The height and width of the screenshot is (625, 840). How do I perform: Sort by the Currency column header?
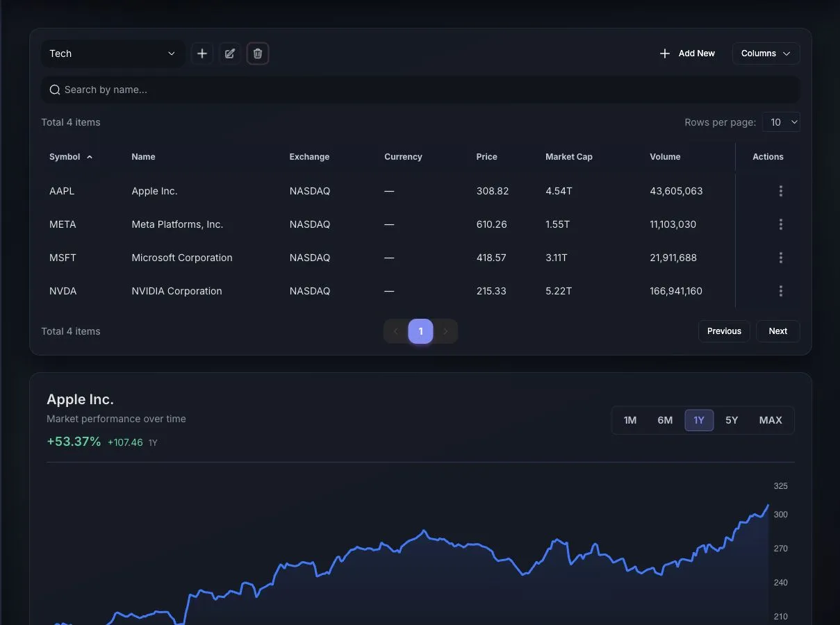pos(403,157)
